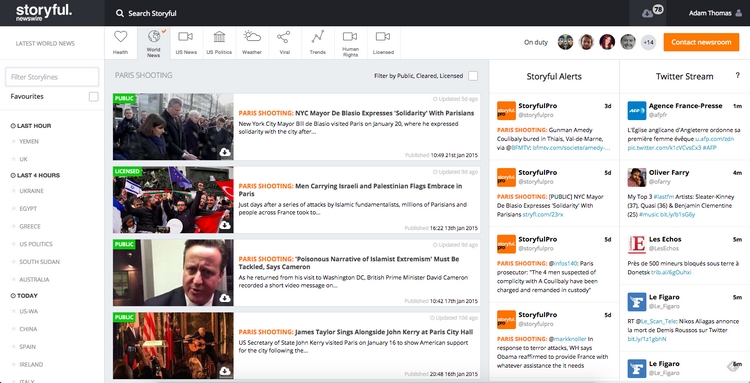
Task: Open the Weather cloud-sun icon tab
Action: click(252, 36)
